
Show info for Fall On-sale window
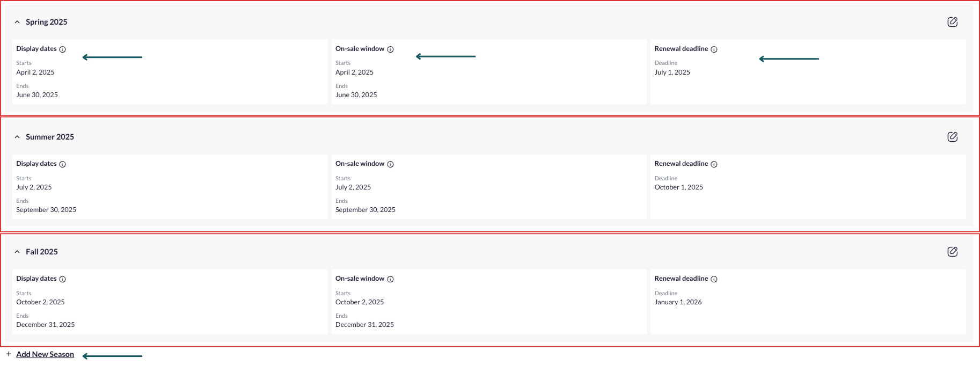[x=391, y=279]
